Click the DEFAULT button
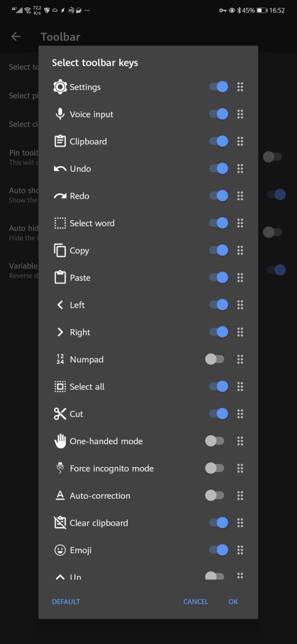 coord(66,602)
